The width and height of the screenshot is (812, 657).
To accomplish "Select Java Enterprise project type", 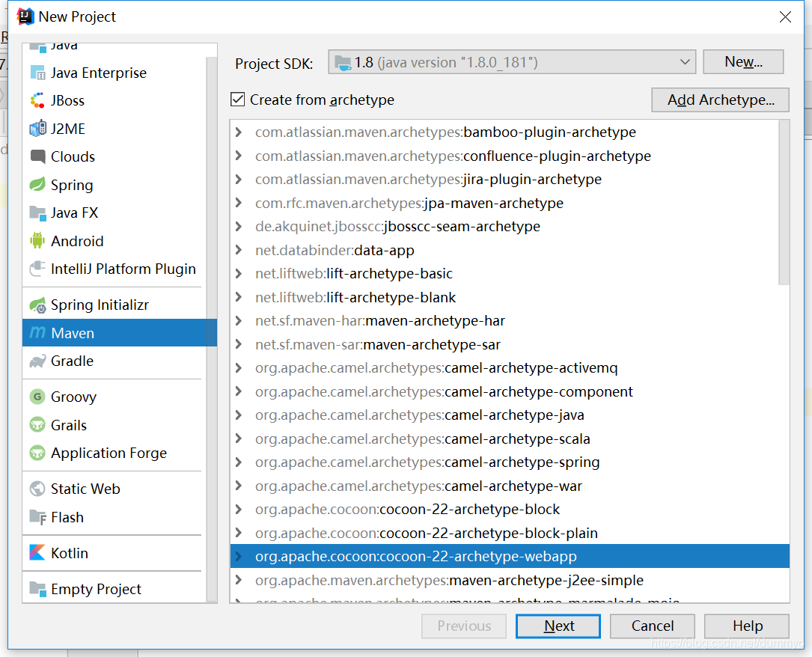I will coord(114,73).
